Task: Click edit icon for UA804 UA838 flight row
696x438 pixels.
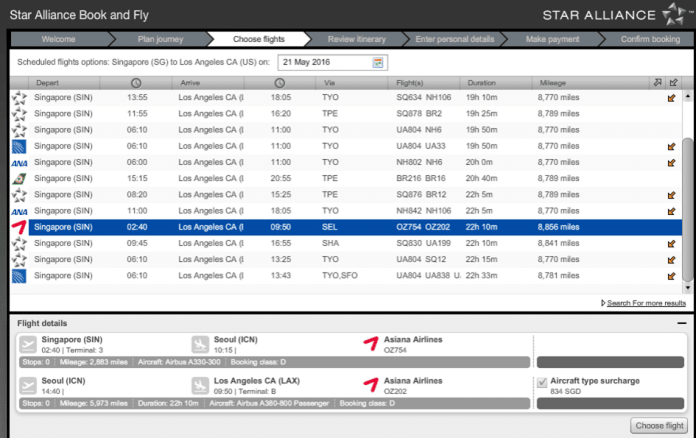Action: tap(672, 276)
